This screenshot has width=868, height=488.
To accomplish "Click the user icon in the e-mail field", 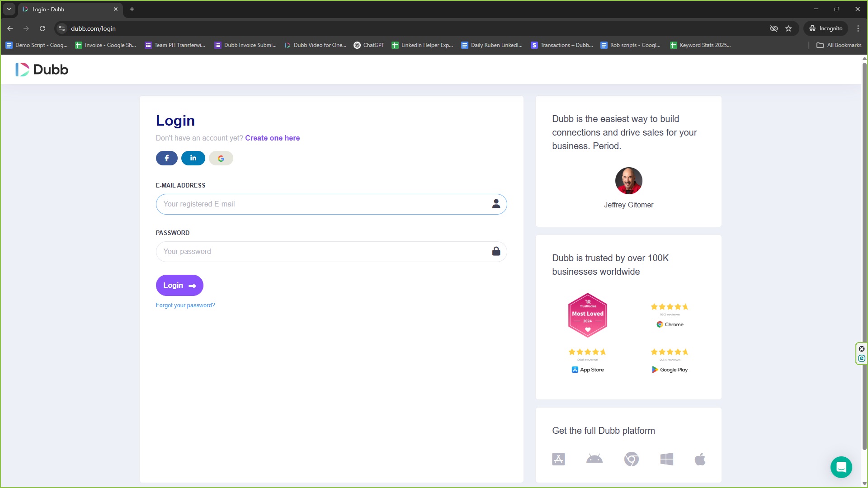I will [496, 204].
